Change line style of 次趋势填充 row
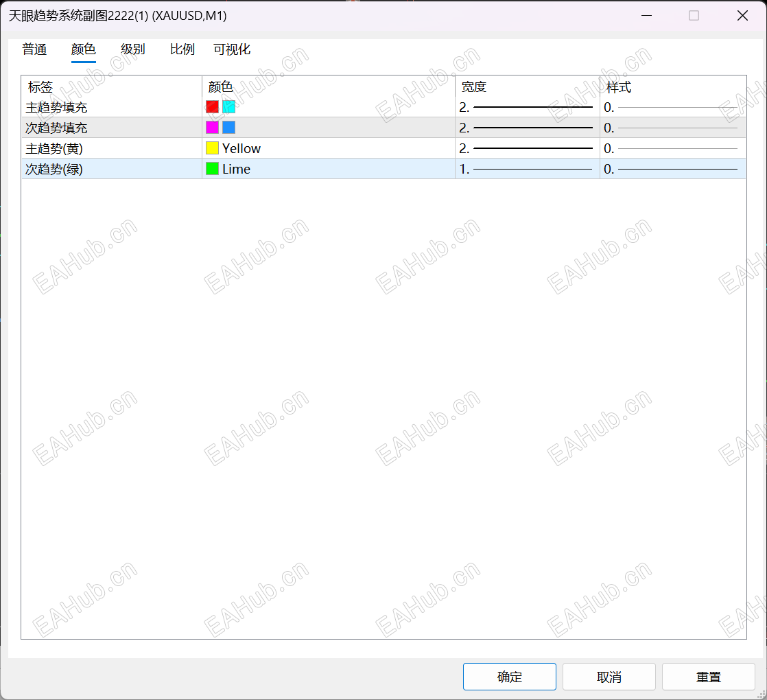The width and height of the screenshot is (767, 700). tap(672, 128)
